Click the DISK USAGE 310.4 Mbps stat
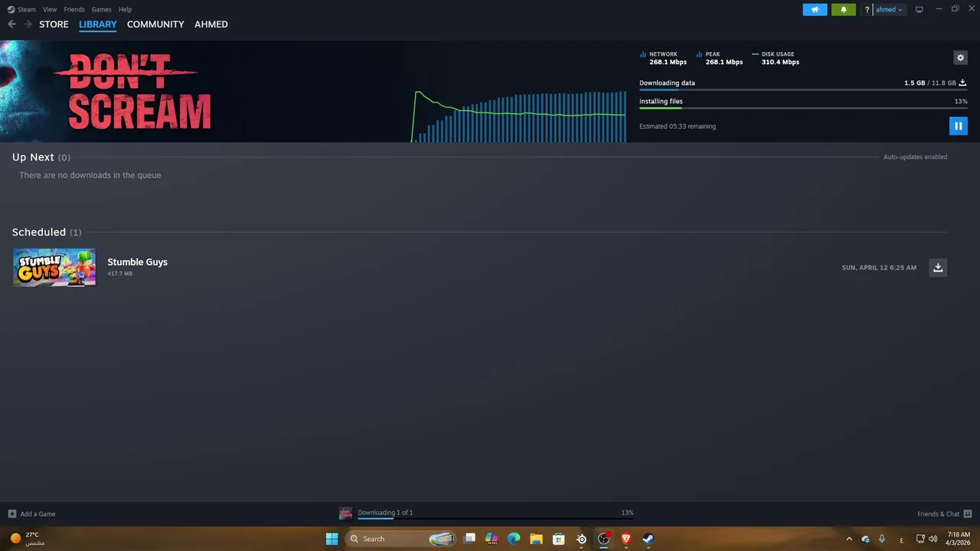 [x=776, y=58]
